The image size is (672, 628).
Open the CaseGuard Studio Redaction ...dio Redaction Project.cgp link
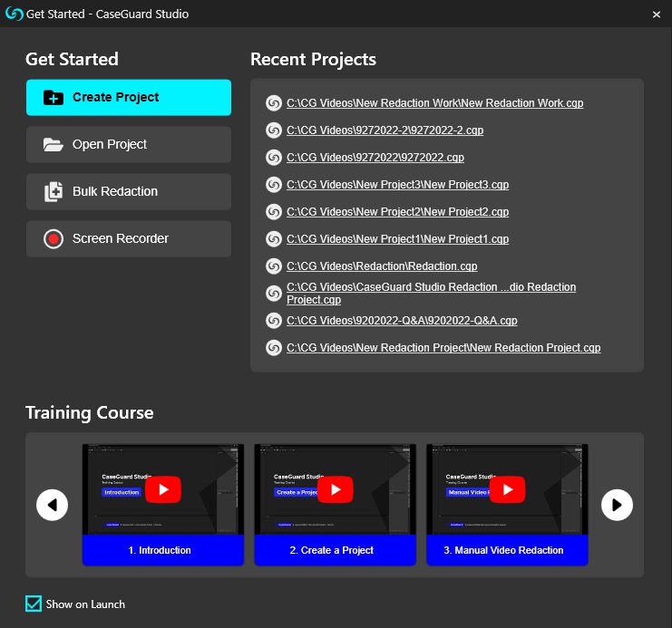431,294
